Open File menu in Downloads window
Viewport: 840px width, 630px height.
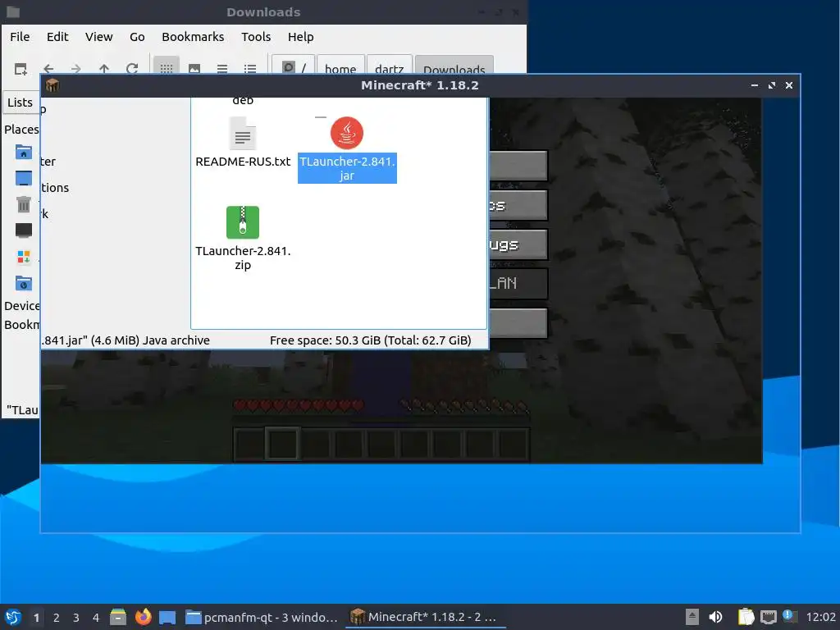pos(20,37)
